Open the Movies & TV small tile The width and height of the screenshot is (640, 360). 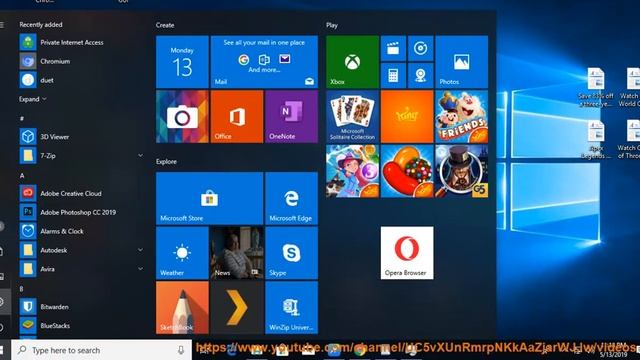[393, 49]
